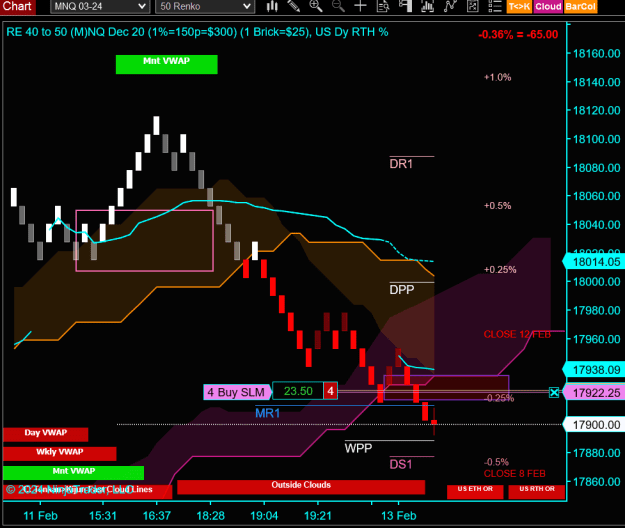Open the data box icon

[x=383, y=6]
